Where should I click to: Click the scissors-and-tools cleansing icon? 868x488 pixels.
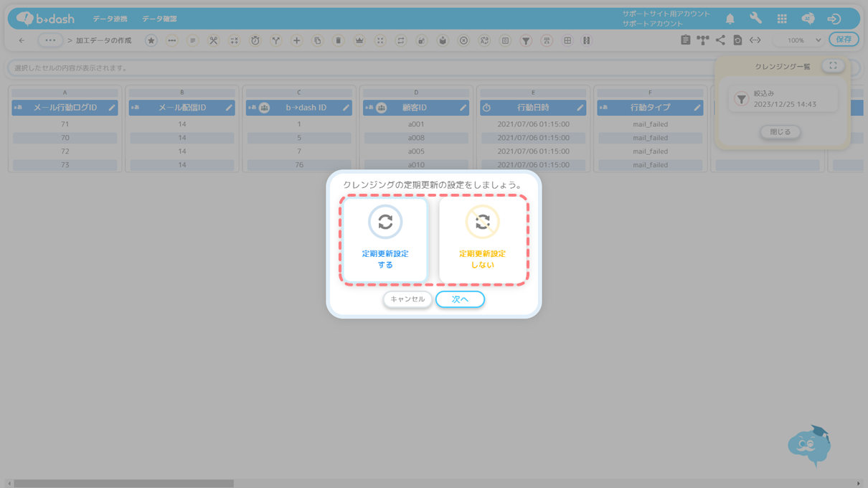pos(213,41)
